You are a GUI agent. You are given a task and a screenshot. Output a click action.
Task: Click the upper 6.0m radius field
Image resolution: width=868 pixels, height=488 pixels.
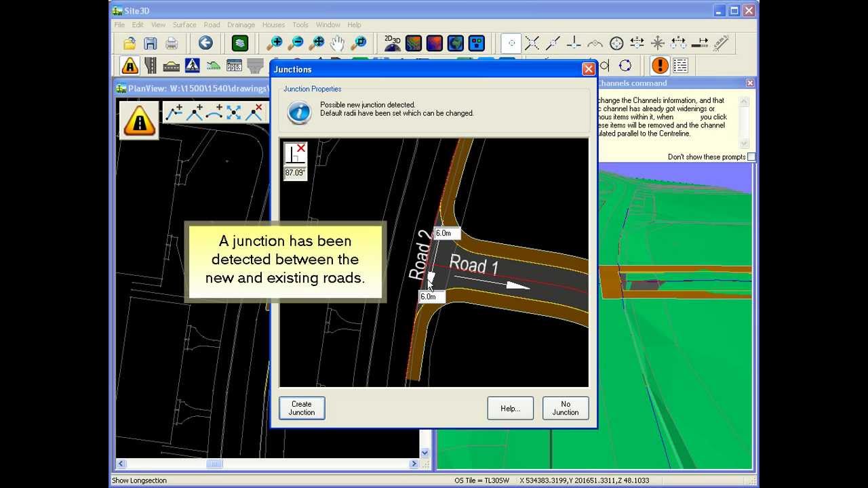tap(447, 233)
